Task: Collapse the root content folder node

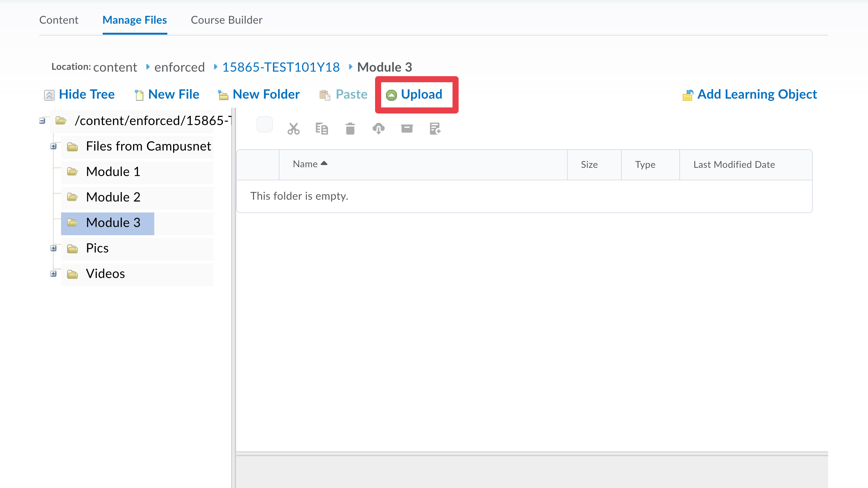Action: pyautogui.click(x=42, y=120)
